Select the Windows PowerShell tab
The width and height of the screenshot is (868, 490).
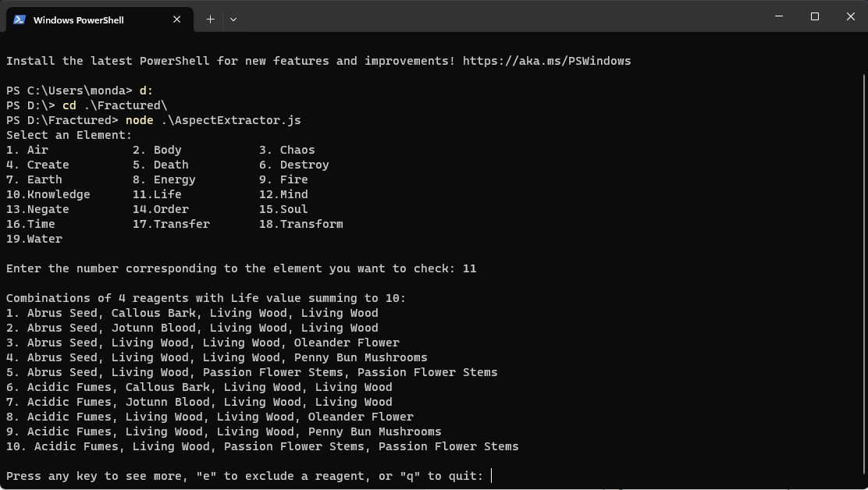(100, 20)
